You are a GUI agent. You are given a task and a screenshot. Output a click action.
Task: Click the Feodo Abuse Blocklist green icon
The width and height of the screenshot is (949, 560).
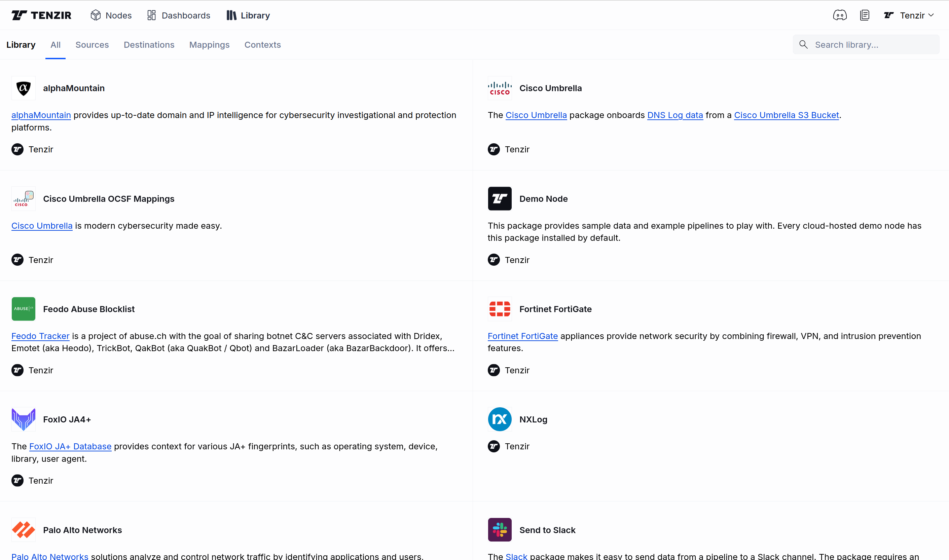pyautogui.click(x=24, y=309)
